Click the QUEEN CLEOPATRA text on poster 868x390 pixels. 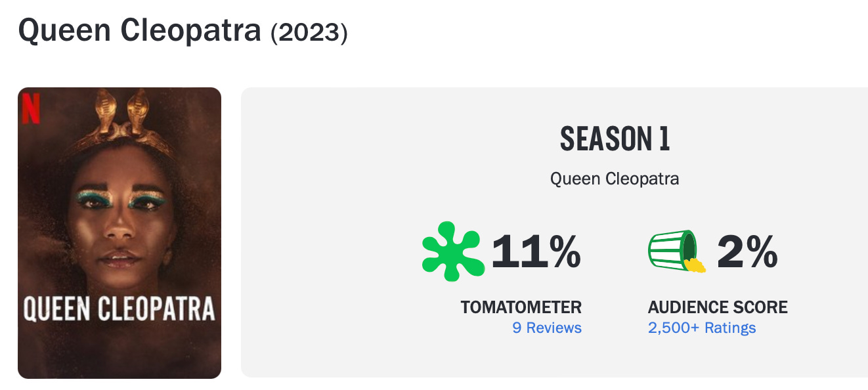119,309
